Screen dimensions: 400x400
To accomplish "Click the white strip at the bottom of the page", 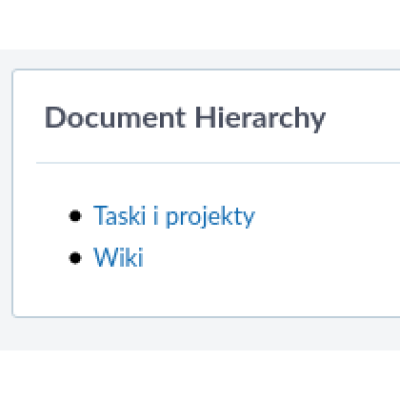I will [200, 375].
